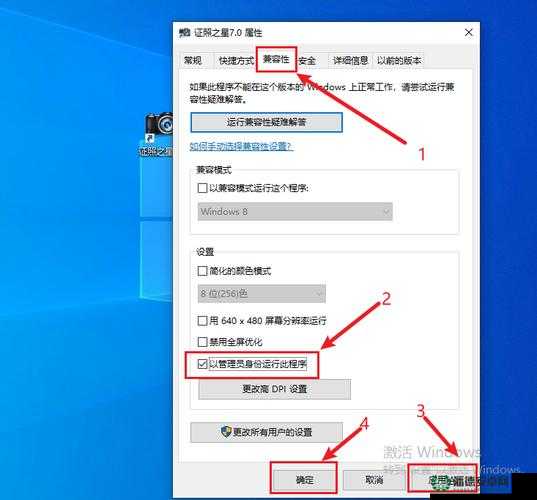Open the 安全 tab
Screen dimensions: 537x500
[x=307, y=61]
